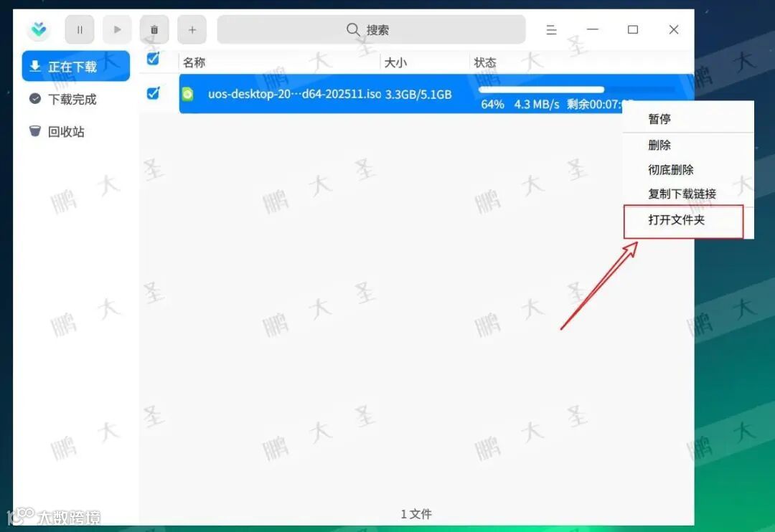
Task: Add a new download task with plus button
Action: tap(192, 29)
